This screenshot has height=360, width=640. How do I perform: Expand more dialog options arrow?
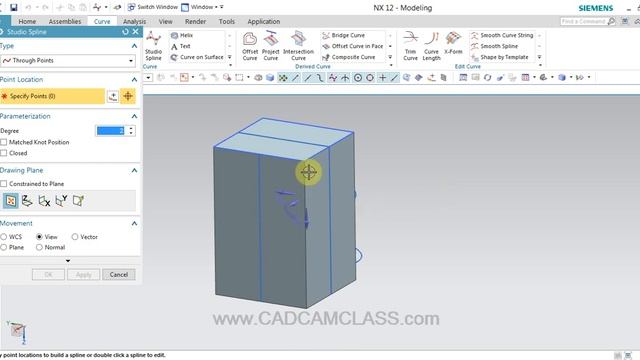(x=68, y=260)
